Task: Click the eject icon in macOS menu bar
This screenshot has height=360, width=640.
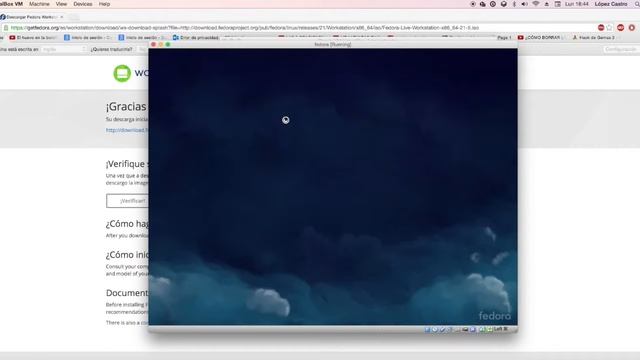Action: tap(547, 4)
